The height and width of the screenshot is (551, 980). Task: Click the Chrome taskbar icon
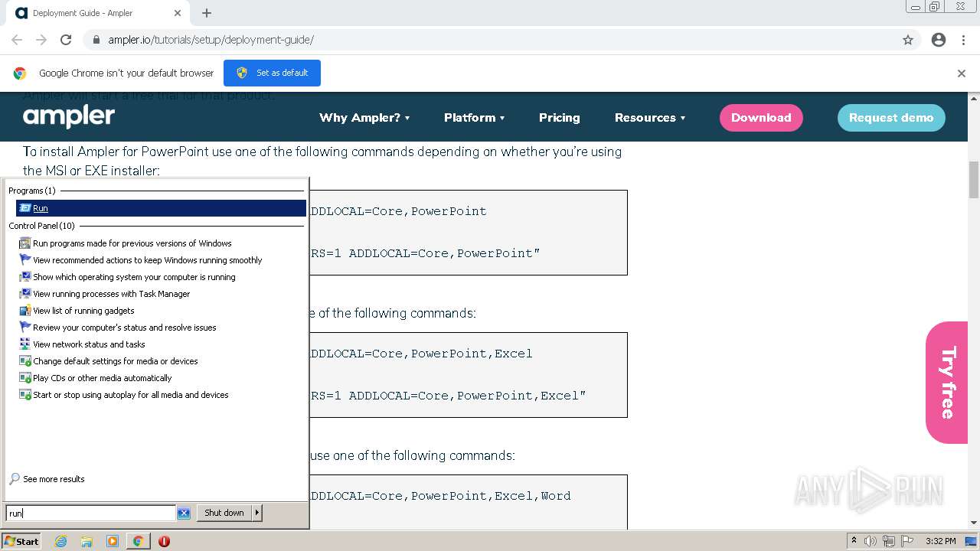(x=138, y=541)
